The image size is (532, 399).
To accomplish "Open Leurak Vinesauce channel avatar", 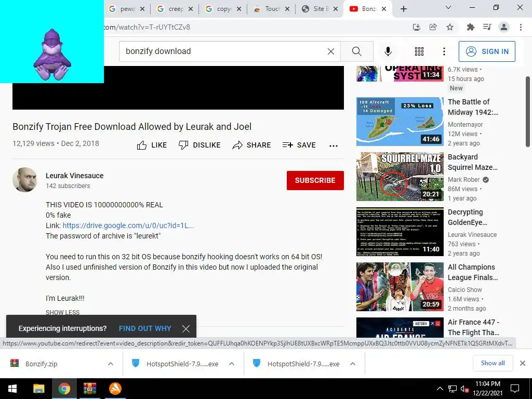I will click(x=25, y=180).
